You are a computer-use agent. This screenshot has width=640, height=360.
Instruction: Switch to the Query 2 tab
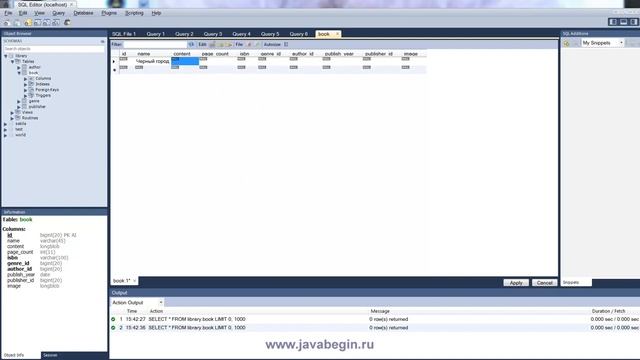(184, 34)
